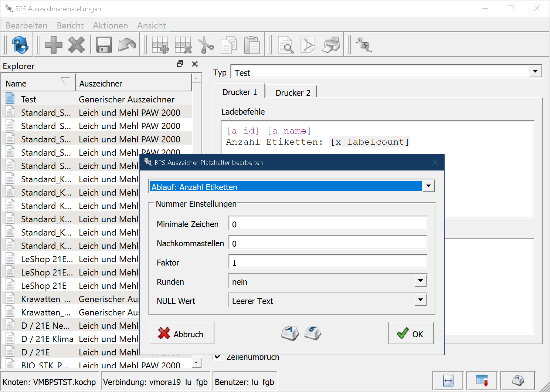Open the Aktionen menu
The width and height of the screenshot is (550, 392).
110,26
